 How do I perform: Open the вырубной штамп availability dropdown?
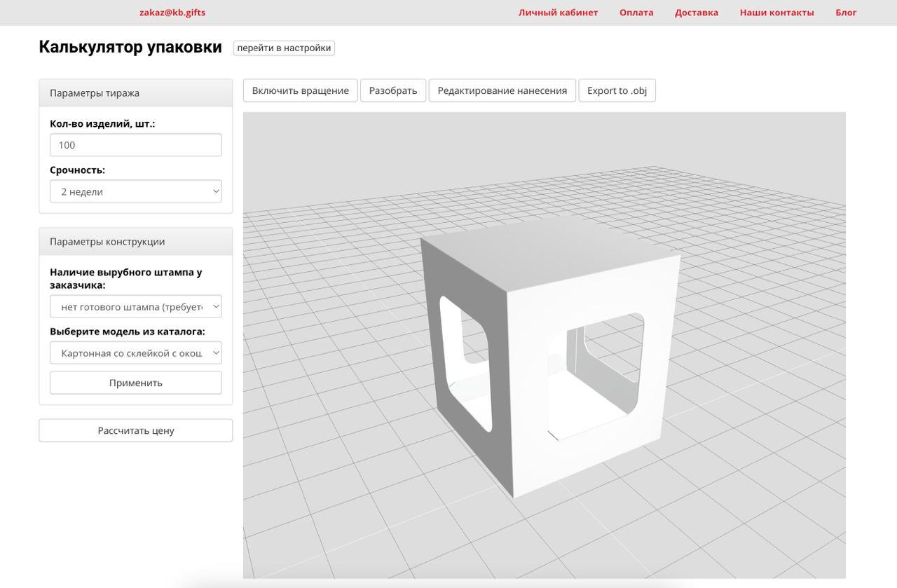(135, 307)
